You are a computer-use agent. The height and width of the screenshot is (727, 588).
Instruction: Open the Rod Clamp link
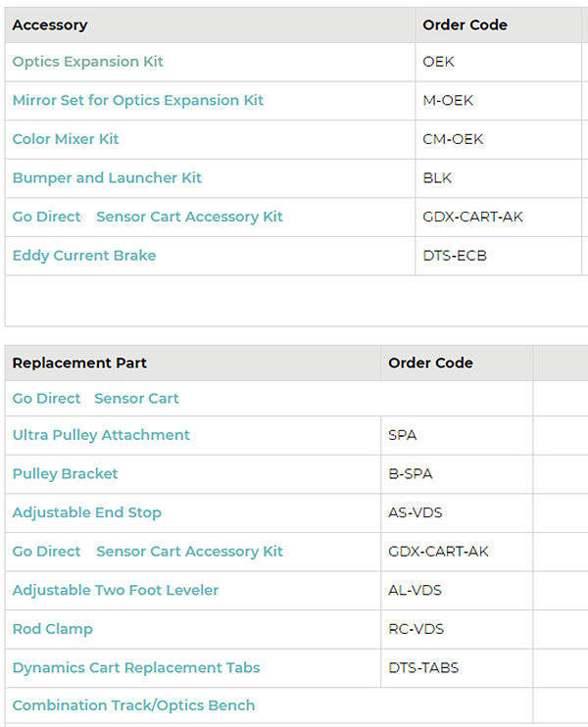point(52,629)
